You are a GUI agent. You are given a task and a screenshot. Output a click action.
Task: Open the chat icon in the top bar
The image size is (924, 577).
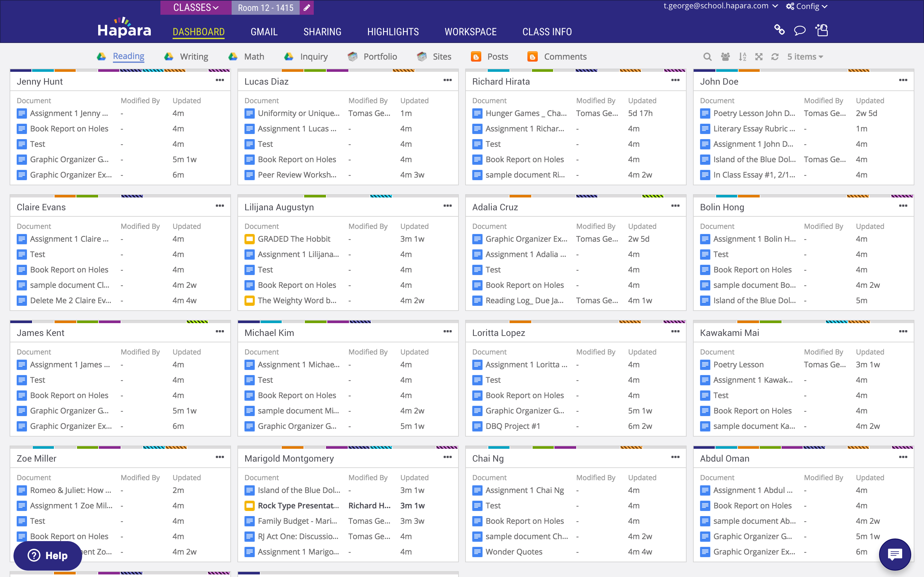pyautogui.click(x=800, y=30)
